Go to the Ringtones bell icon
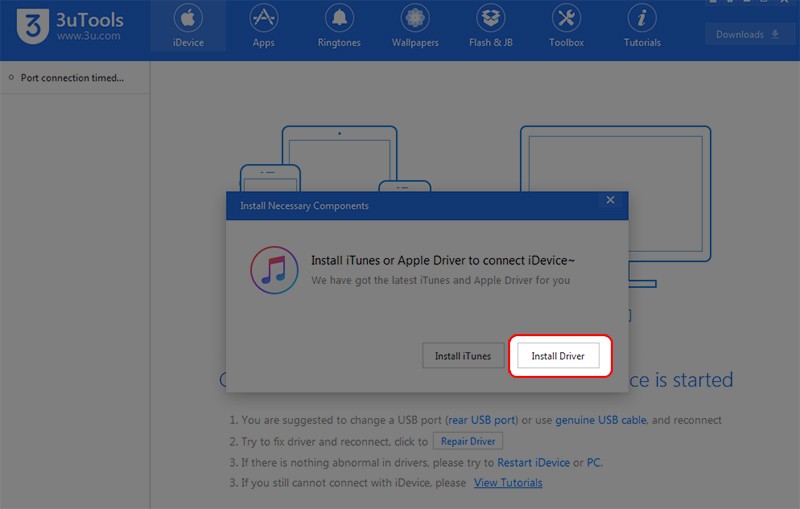This screenshot has width=800, height=509. [x=340, y=19]
